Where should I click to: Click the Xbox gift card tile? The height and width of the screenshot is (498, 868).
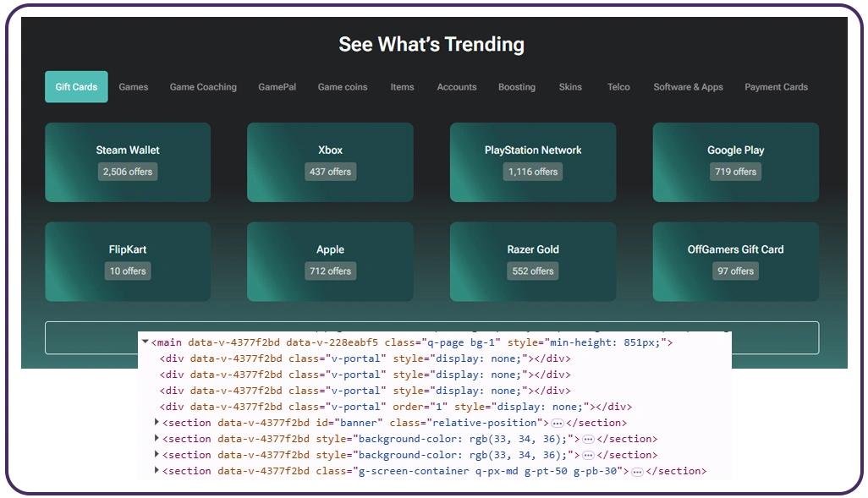[x=330, y=161]
